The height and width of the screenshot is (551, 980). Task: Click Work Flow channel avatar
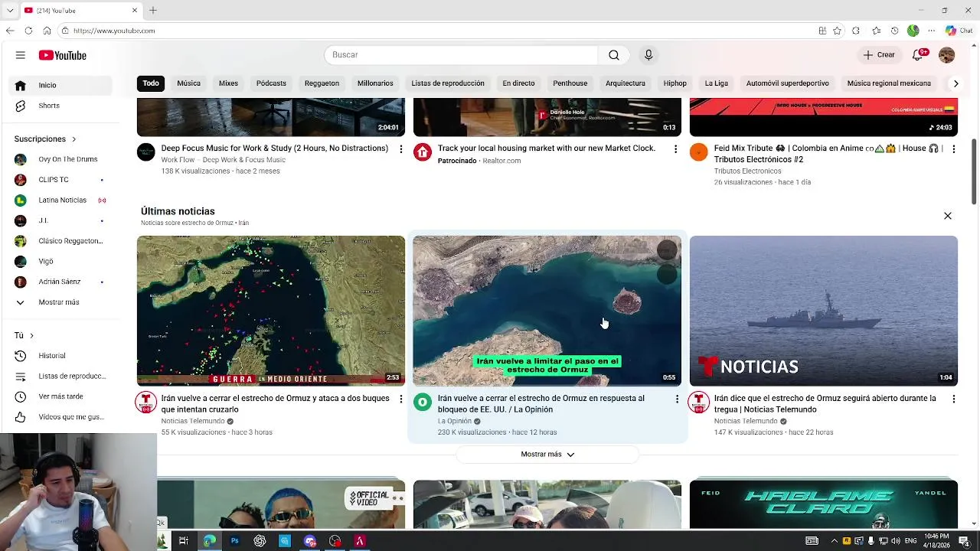tap(145, 152)
